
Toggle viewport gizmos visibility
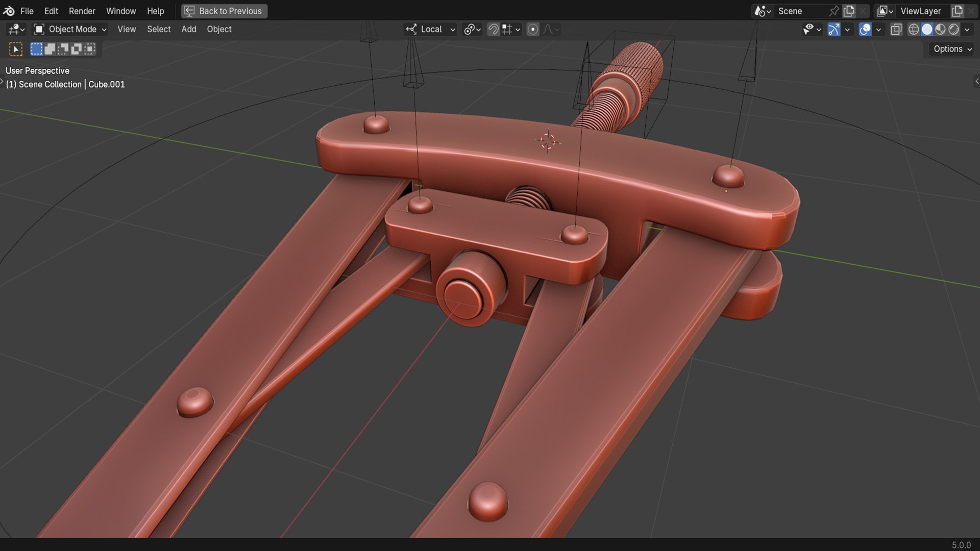click(834, 30)
